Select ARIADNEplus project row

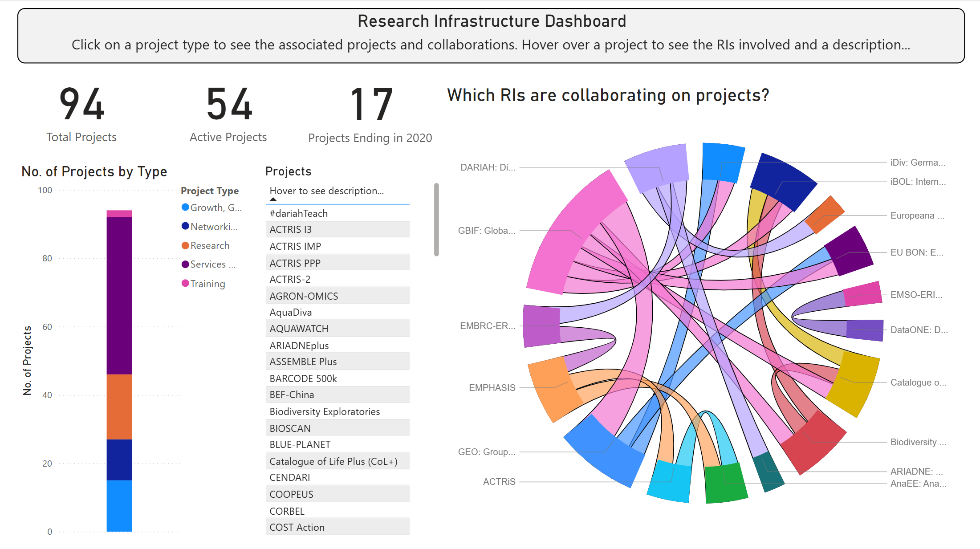[x=338, y=346]
